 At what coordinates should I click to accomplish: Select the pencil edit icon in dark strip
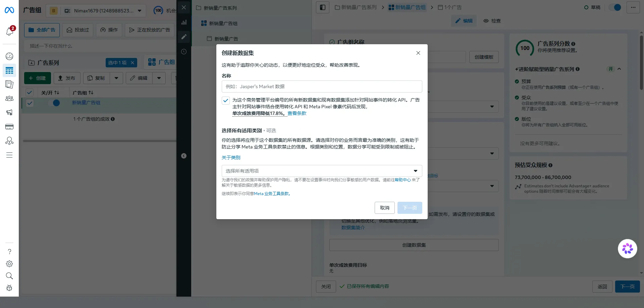pos(184,37)
